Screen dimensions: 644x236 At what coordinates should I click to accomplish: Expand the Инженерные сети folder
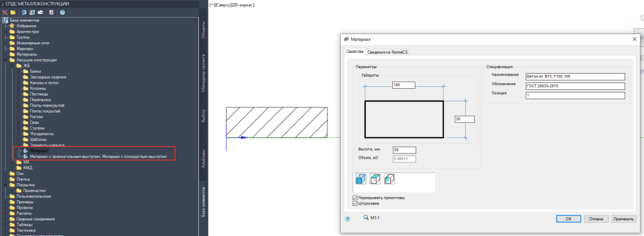pyautogui.click(x=6, y=43)
